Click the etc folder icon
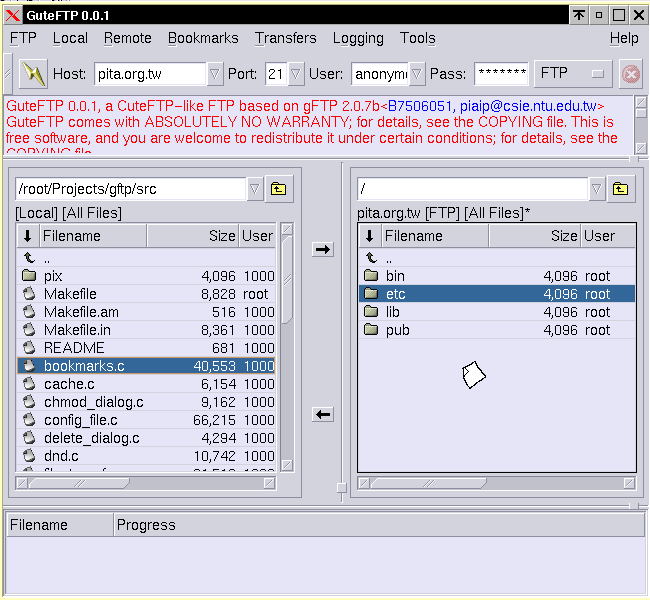 (371, 294)
